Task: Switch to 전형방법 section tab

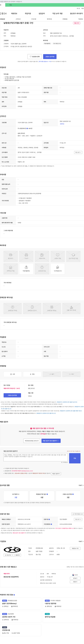Action: click(x=65, y=19)
